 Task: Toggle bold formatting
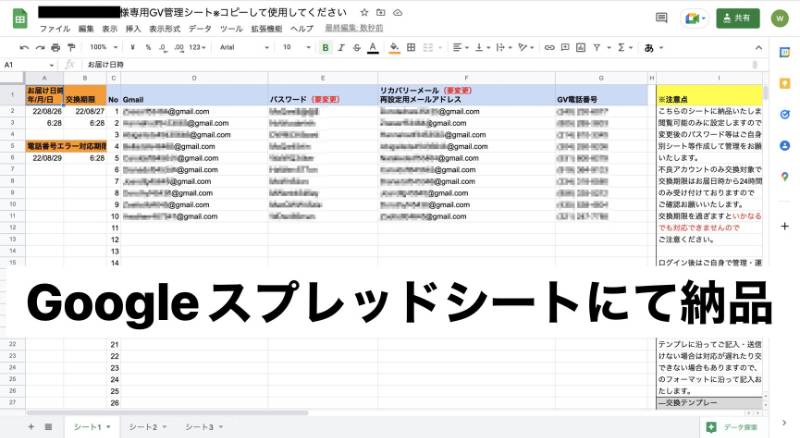[325, 47]
